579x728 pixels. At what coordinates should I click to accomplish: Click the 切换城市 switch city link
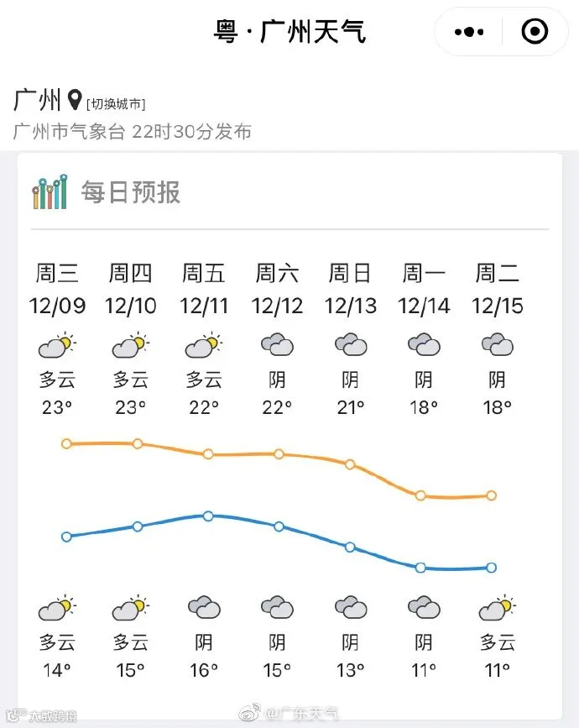[116, 104]
